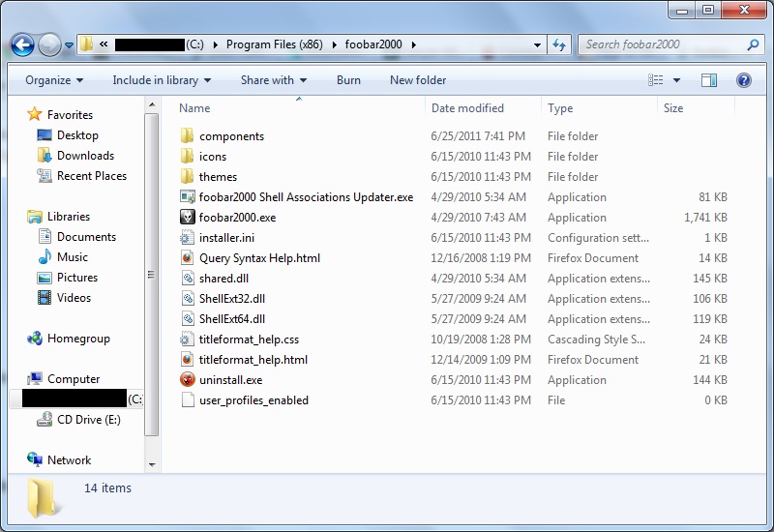Select the ShellExt32.dll file icon
774x532 pixels.
pyautogui.click(x=187, y=298)
